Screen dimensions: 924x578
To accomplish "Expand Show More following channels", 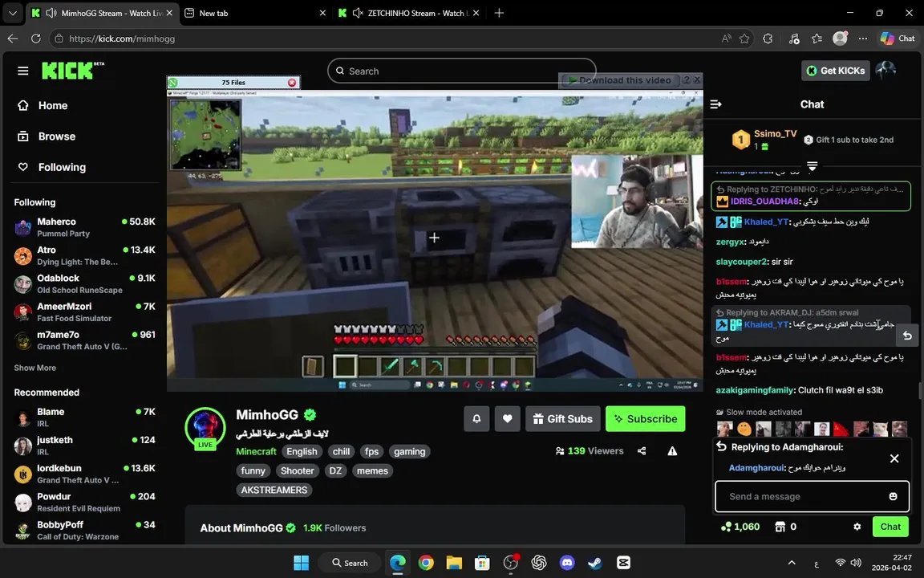I will [x=34, y=368].
